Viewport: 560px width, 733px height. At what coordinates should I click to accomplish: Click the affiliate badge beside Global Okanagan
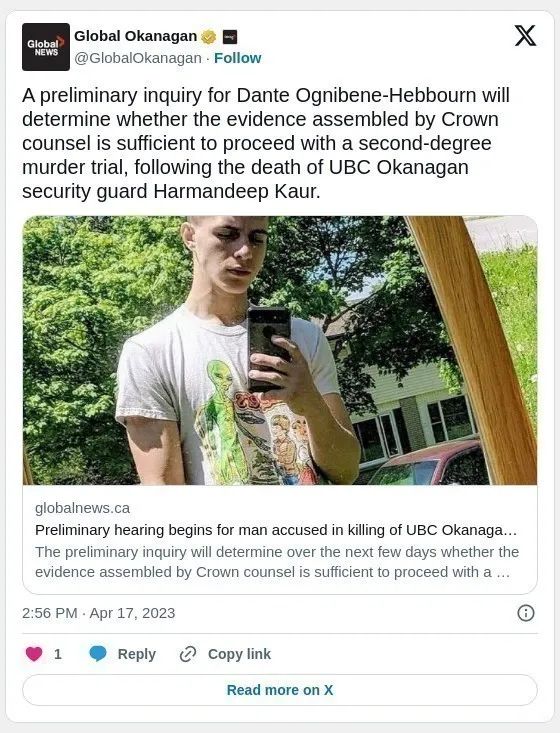coord(230,36)
